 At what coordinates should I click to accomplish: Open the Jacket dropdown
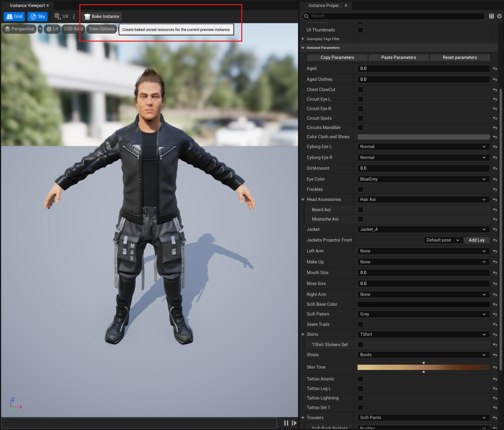point(423,229)
